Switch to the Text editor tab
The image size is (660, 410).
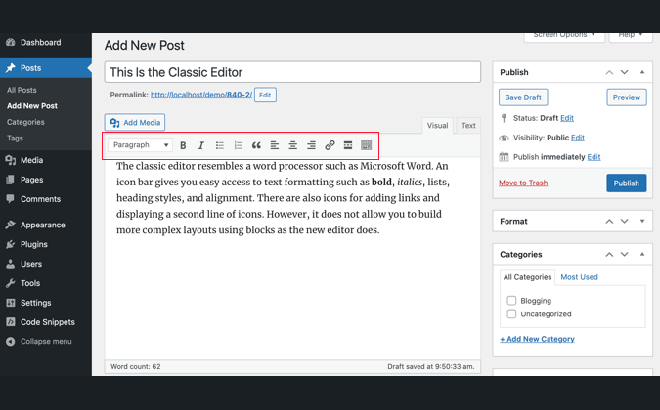click(x=468, y=126)
